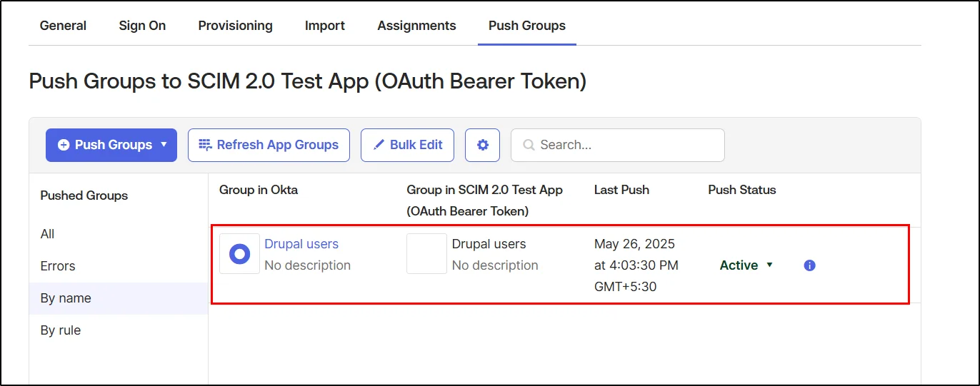Click the Push Status column header
980x386 pixels.
tap(742, 190)
